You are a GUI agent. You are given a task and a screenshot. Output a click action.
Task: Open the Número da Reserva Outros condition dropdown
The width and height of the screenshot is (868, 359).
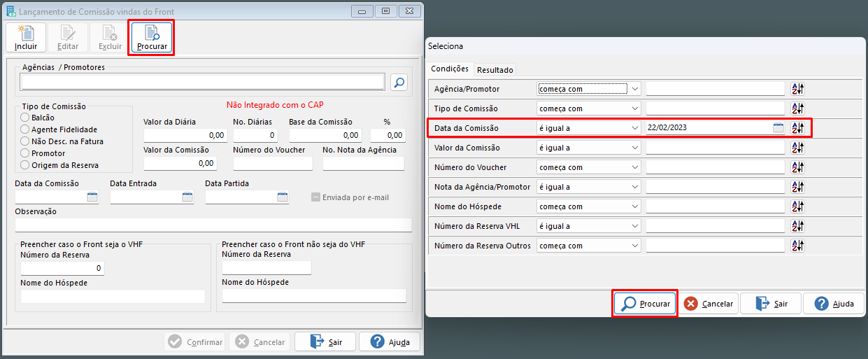(588, 246)
